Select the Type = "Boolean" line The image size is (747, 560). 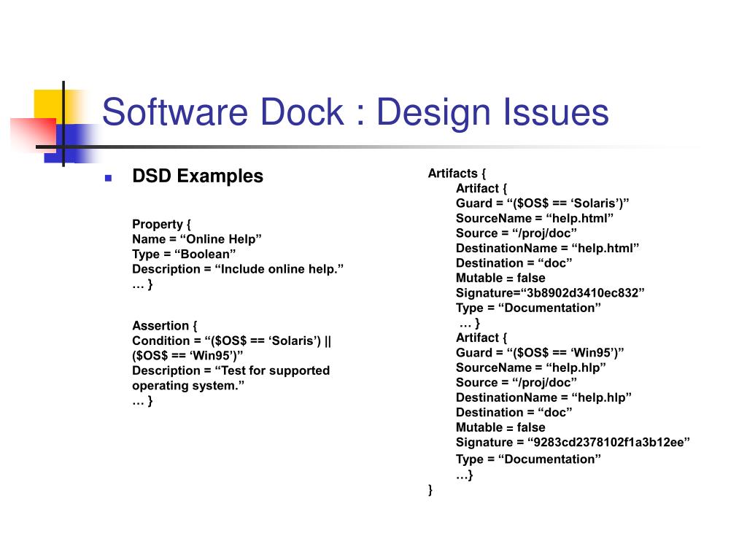tap(184, 254)
